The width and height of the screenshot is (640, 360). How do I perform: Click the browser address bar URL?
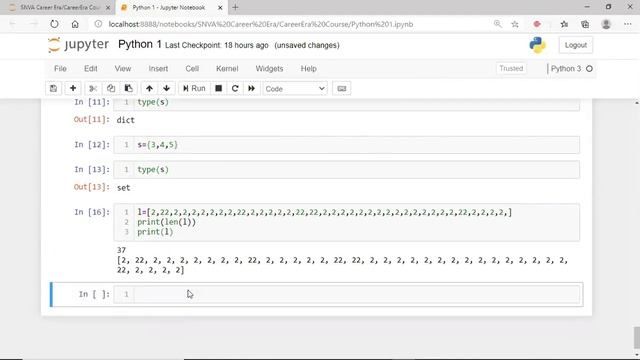pyautogui.click(x=261, y=24)
